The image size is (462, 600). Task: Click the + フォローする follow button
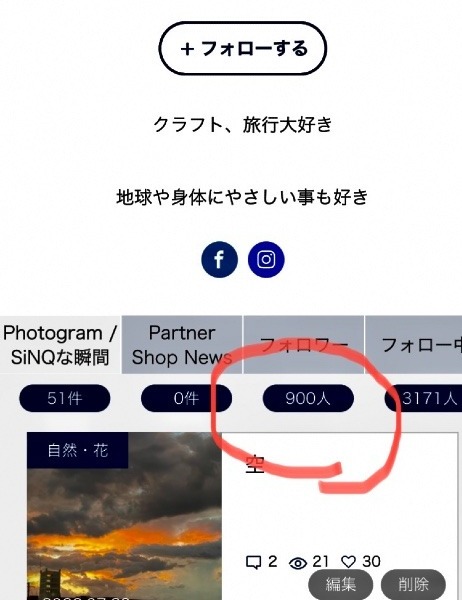[243, 48]
